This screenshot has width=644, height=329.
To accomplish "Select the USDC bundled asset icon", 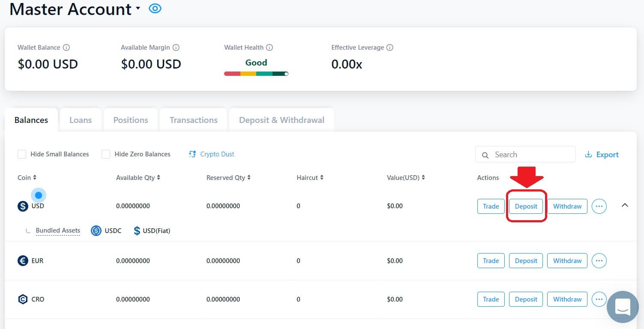I will point(96,230).
